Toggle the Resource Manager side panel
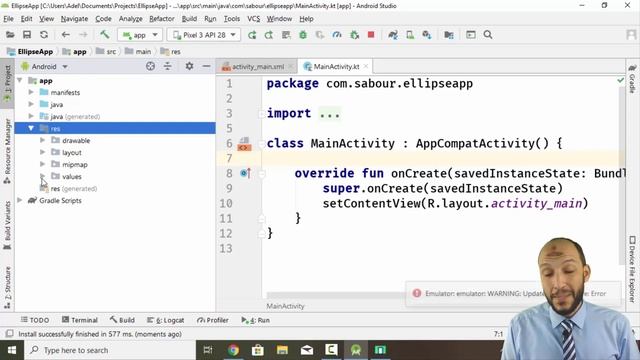Screen dimensions: 640x360 pos(7,151)
